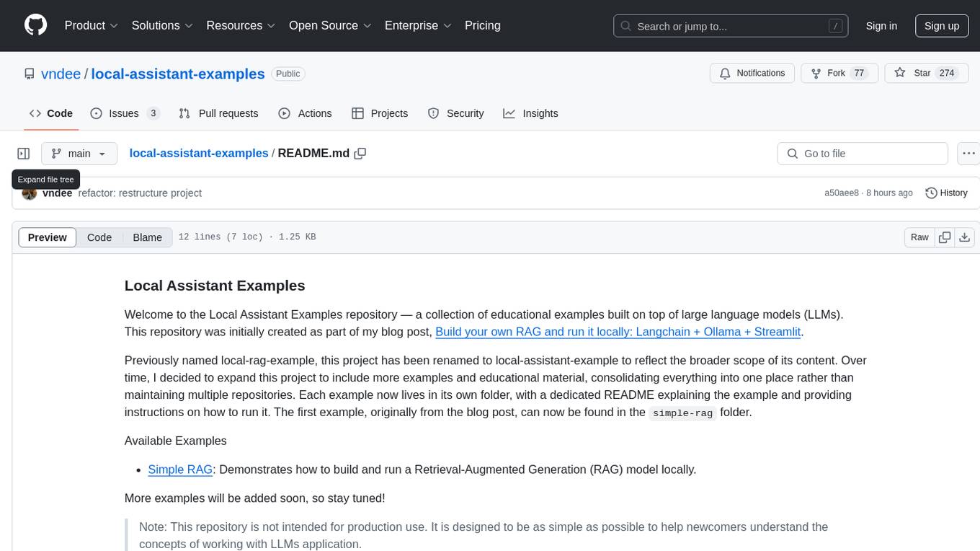Click the GitHub logo icon
The height and width of the screenshot is (551, 980).
(x=35, y=25)
